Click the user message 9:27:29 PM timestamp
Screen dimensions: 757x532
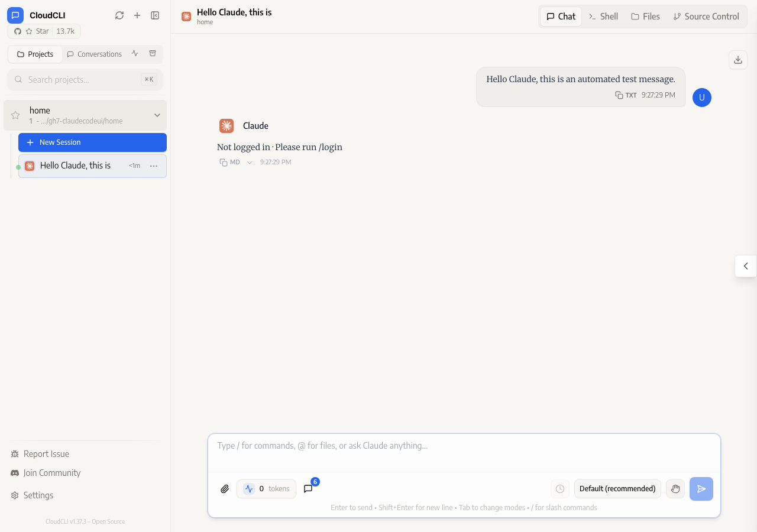coord(658,95)
